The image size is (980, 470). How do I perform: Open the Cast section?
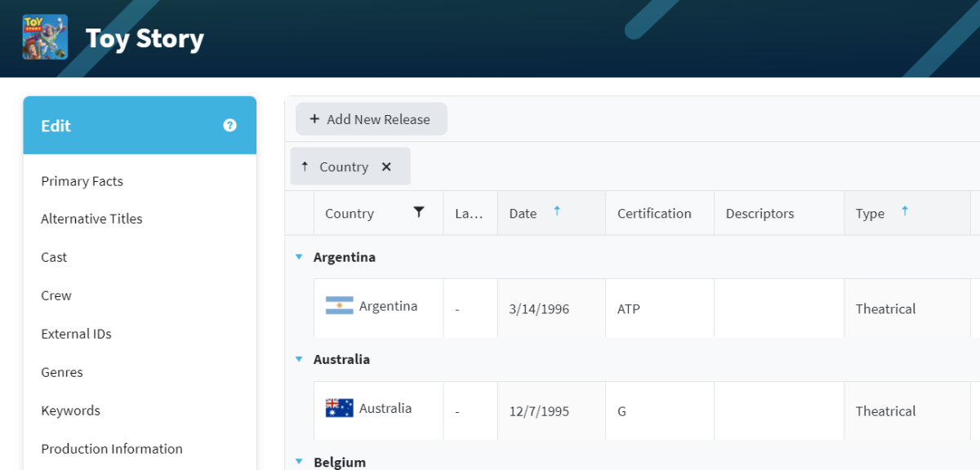(54, 257)
